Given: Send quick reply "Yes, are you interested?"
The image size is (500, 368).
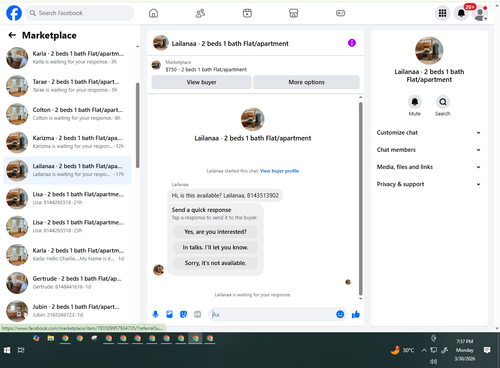Looking at the screenshot, I should tap(215, 232).
